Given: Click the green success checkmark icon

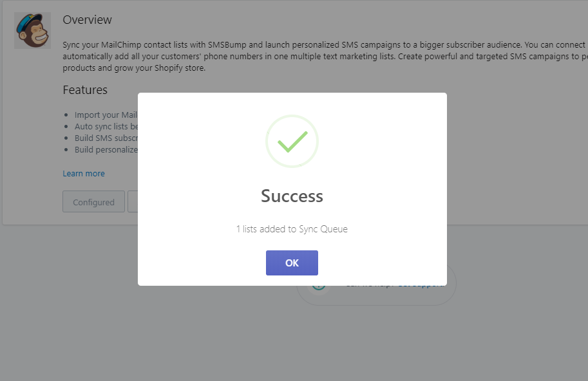Looking at the screenshot, I should pyautogui.click(x=292, y=142).
